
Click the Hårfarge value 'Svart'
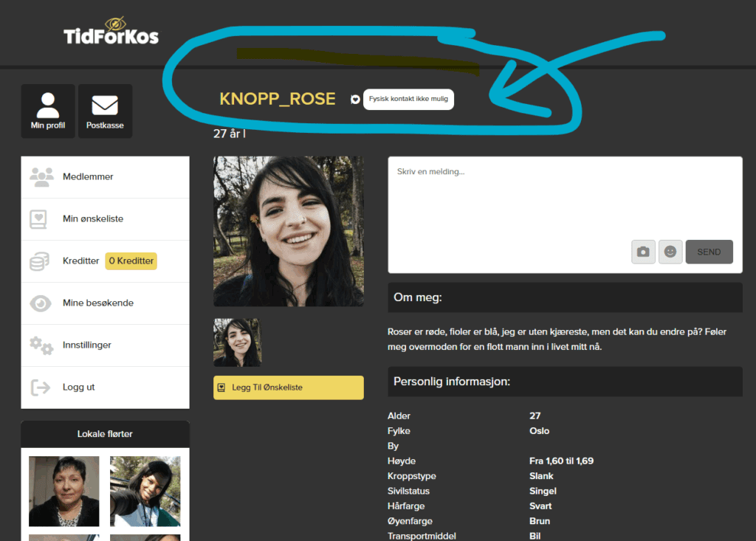click(540, 506)
